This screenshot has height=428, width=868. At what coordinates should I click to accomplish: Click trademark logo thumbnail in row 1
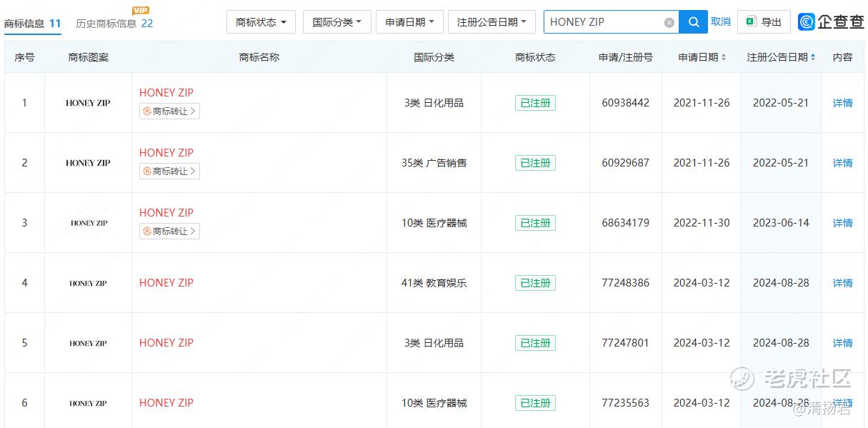coord(89,103)
